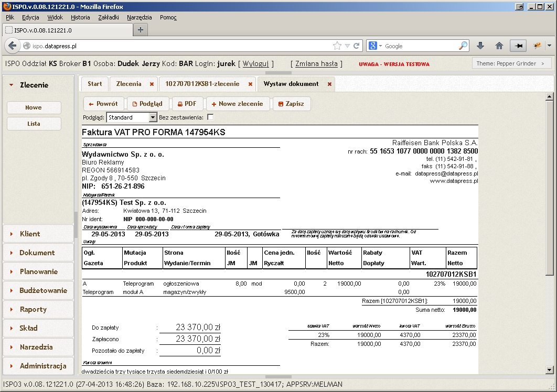Open a new browser tab
Image resolution: width=557 pixels, height=392 pixels.
point(140,30)
